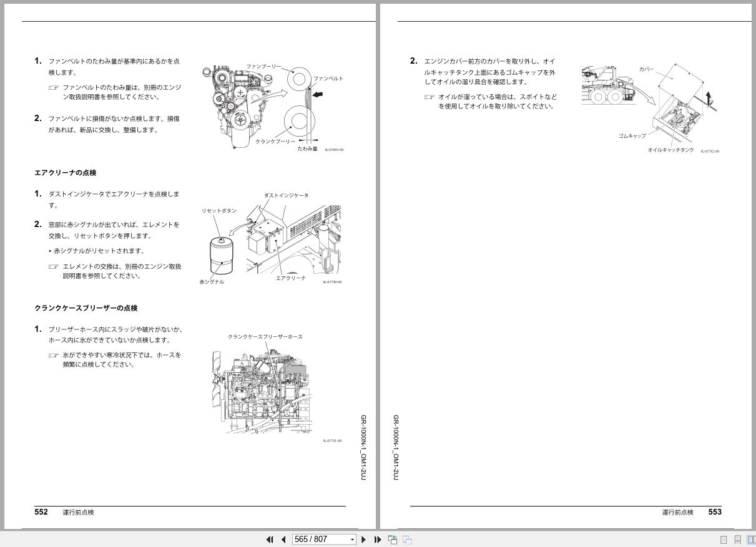This screenshot has height=547, width=756.
Task: Click label カバー in the right diagram
Action: point(647,69)
